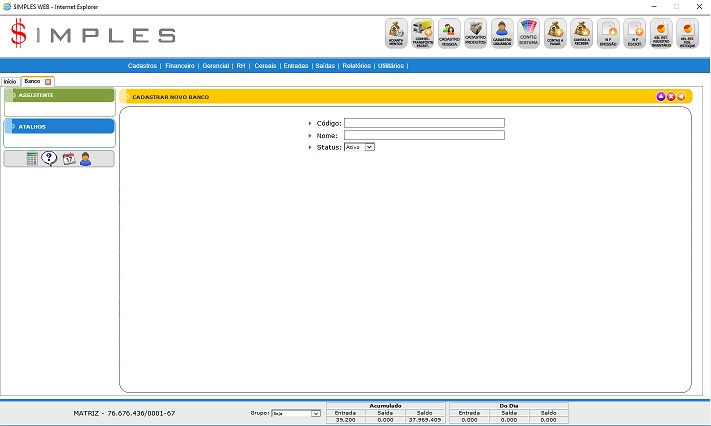Open Contas a Pagar icon
The height and width of the screenshot is (426, 711).
pos(555,34)
